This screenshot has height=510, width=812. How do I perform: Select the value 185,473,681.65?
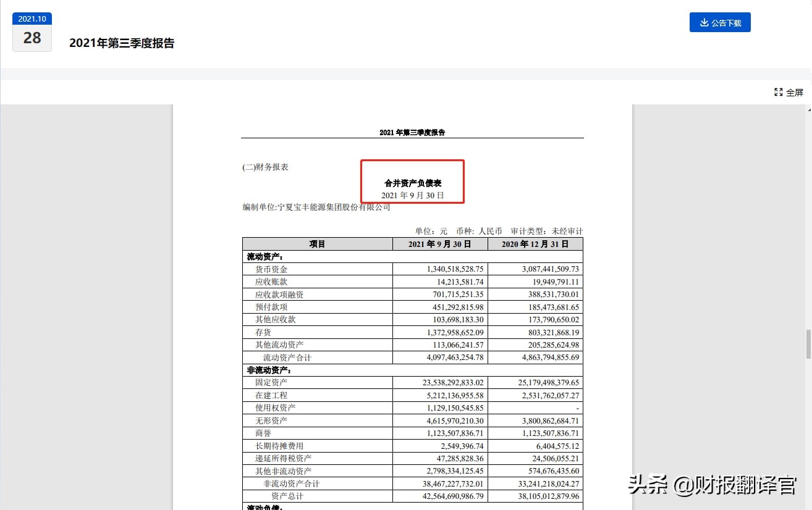554,307
